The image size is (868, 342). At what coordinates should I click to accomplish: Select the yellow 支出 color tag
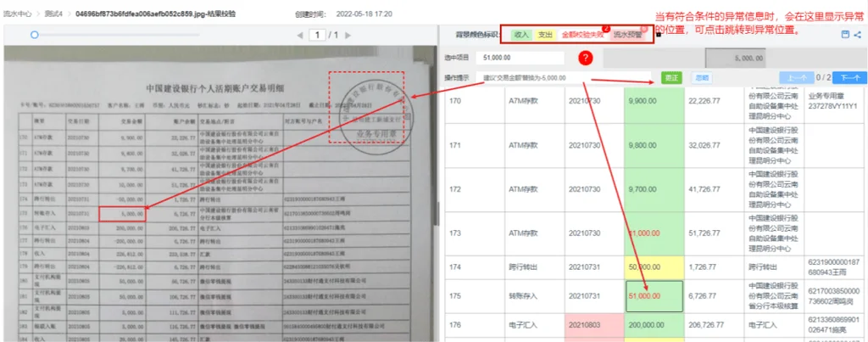click(545, 34)
